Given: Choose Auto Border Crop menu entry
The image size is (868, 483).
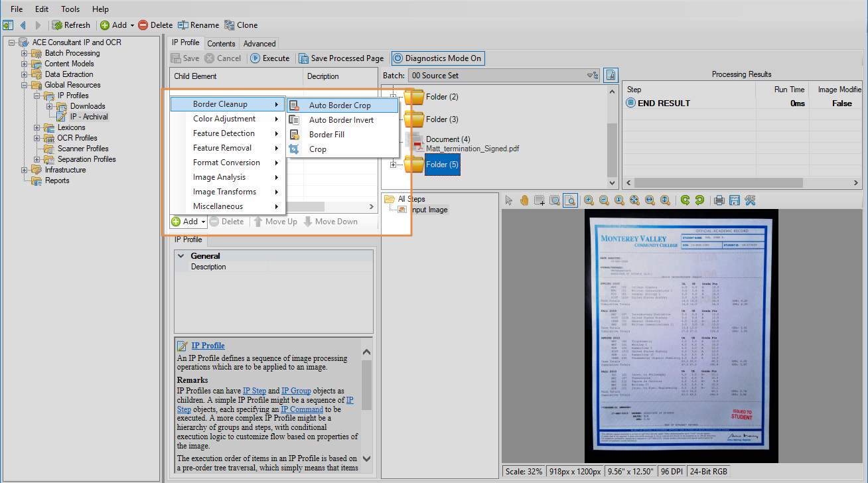Looking at the screenshot, I should point(340,105).
